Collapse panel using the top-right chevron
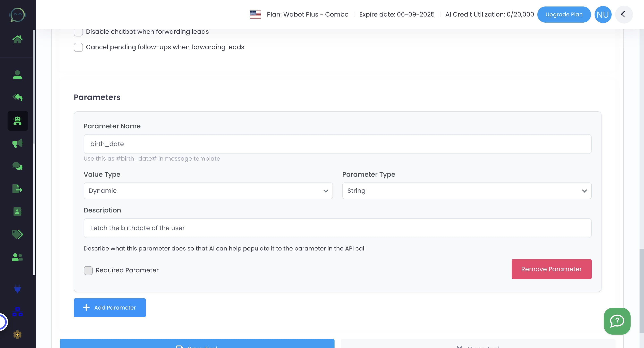 pyautogui.click(x=623, y=14)
